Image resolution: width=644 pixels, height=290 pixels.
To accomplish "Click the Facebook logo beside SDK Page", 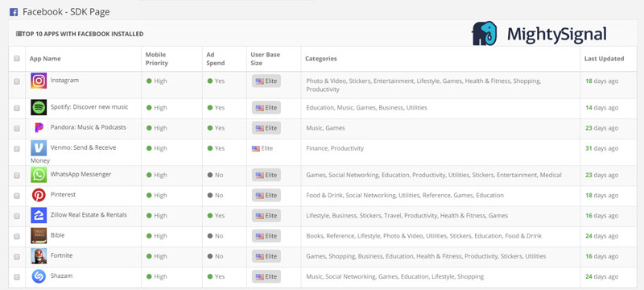I will pyautogui.click(x=14, y=12).
